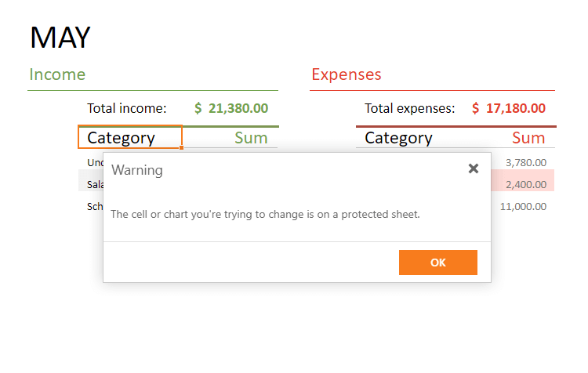
Task: Click the Total income label cell
Action: click(x=126, y=108)
